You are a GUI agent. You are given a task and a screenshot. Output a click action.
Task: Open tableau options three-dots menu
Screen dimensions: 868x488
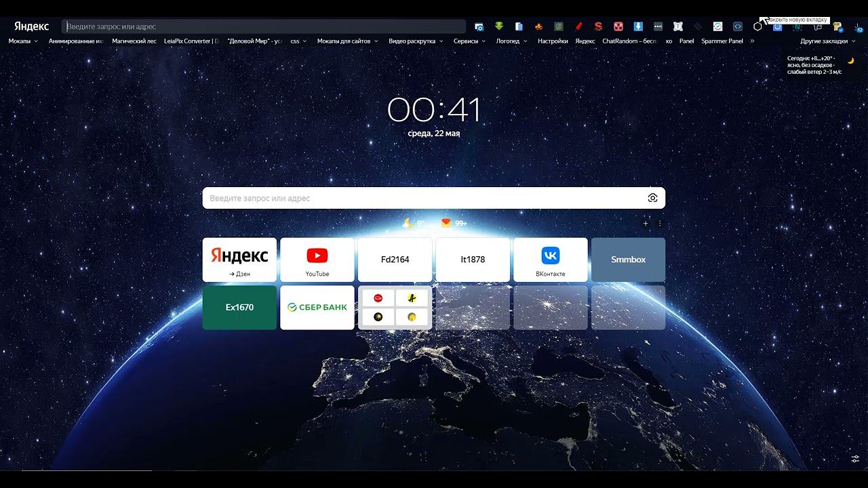click(x=660, y=223)
